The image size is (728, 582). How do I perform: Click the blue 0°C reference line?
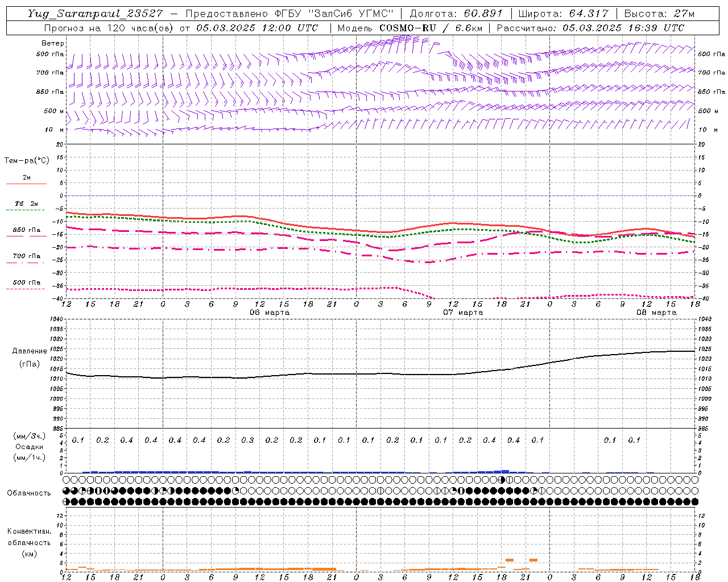(381, 196)
